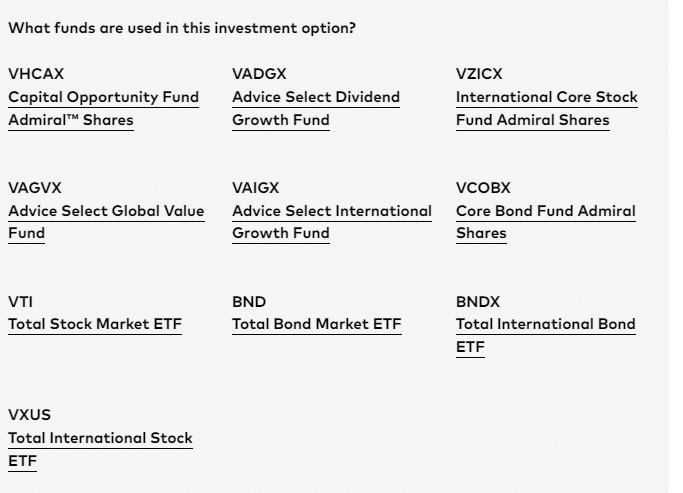
Task: View Total International Stock ETF details
Action: pyautogui.click(x=100, y=449)
